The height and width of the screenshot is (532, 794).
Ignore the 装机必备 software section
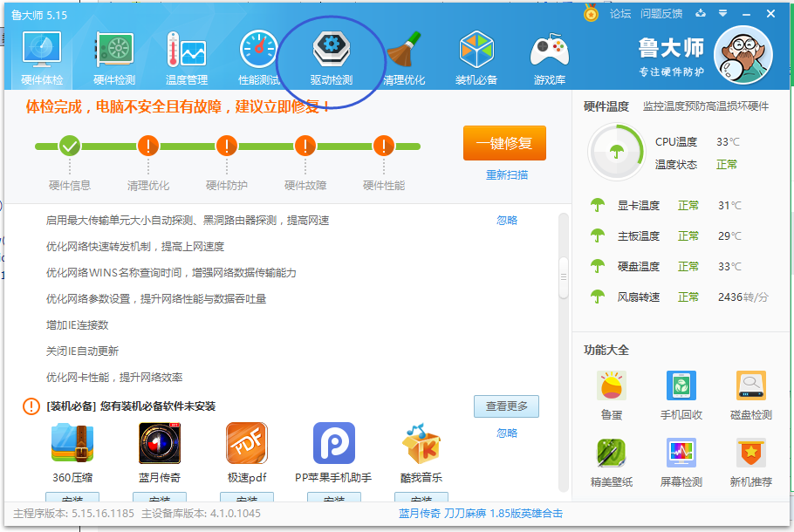[507, 433]
